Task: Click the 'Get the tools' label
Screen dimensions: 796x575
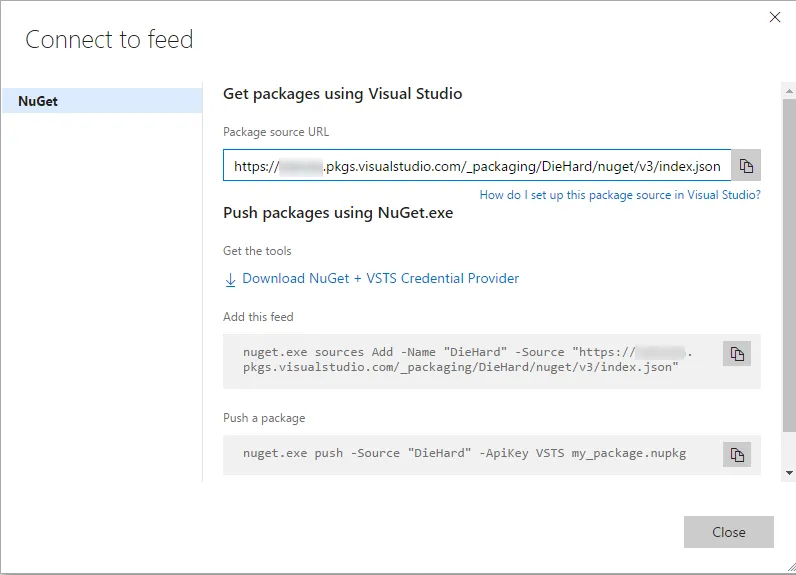Action: click(x=257, y=251)
